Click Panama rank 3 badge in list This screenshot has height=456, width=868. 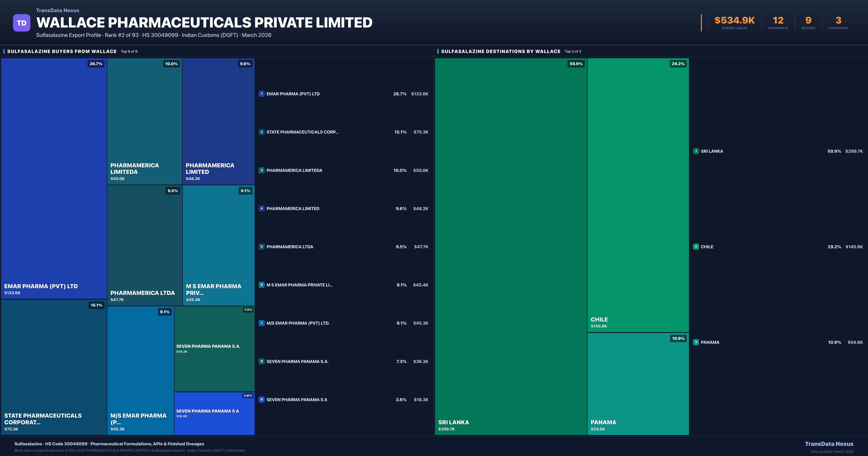point(696,342)
